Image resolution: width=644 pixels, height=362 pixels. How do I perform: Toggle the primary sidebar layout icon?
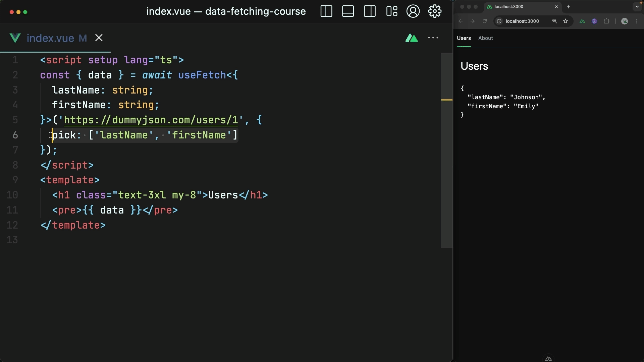pyautogui.click(x=326, y=11)
